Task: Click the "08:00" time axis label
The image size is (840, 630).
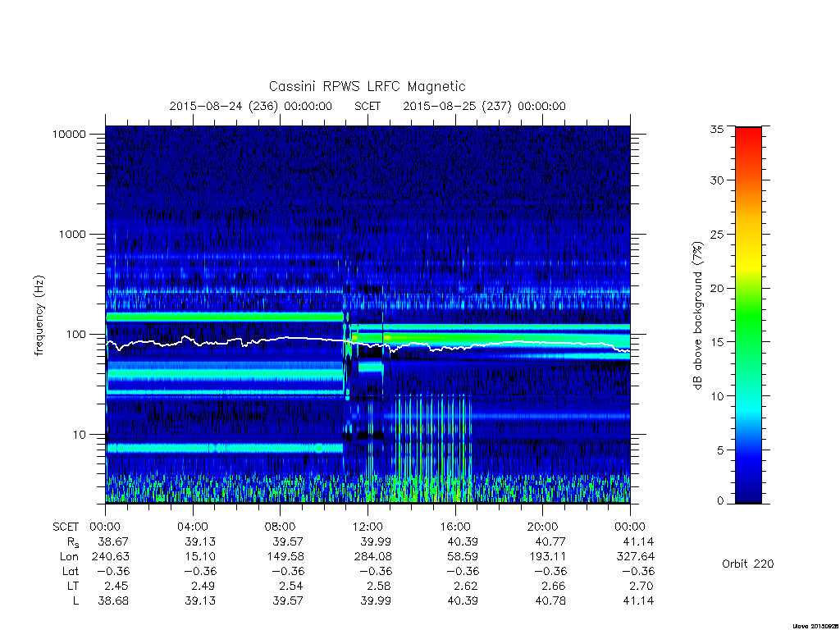Action: pos(281,527)
